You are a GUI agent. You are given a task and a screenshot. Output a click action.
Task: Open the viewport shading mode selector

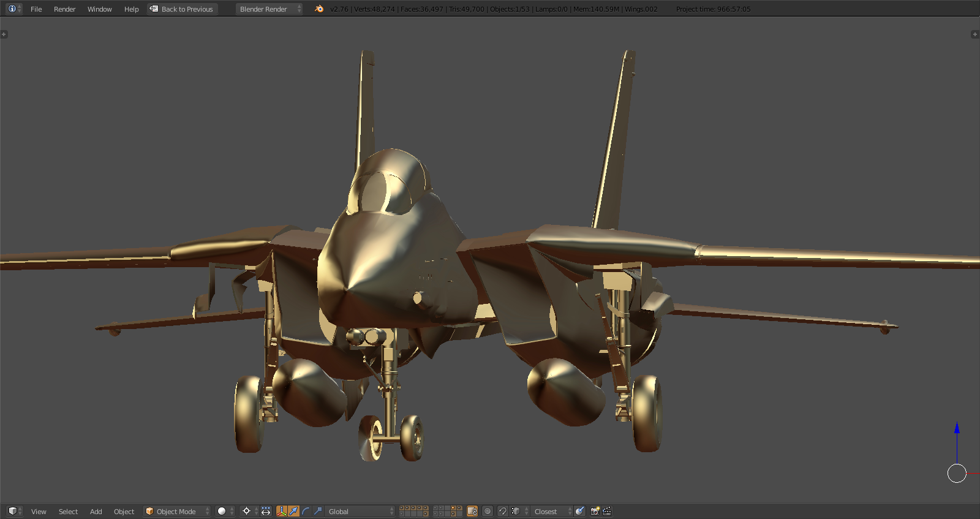225,511
